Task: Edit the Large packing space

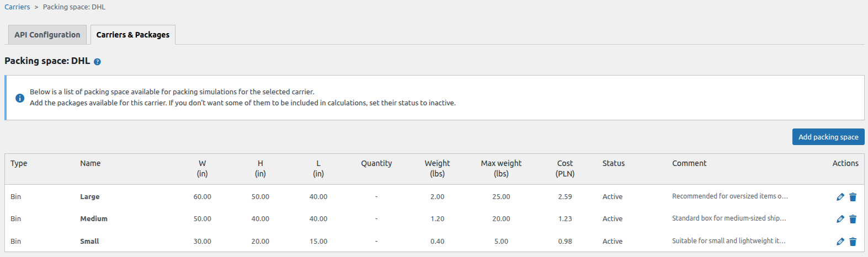Action: pyautogui.click(x=840, y=197)
